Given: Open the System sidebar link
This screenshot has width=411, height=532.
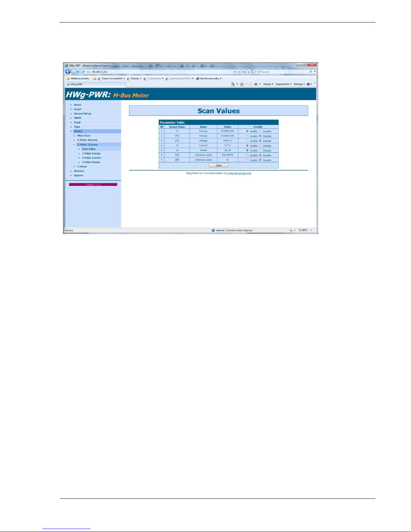Looking at the screenshot, I should pyautogui.click(x=79, y=175).
